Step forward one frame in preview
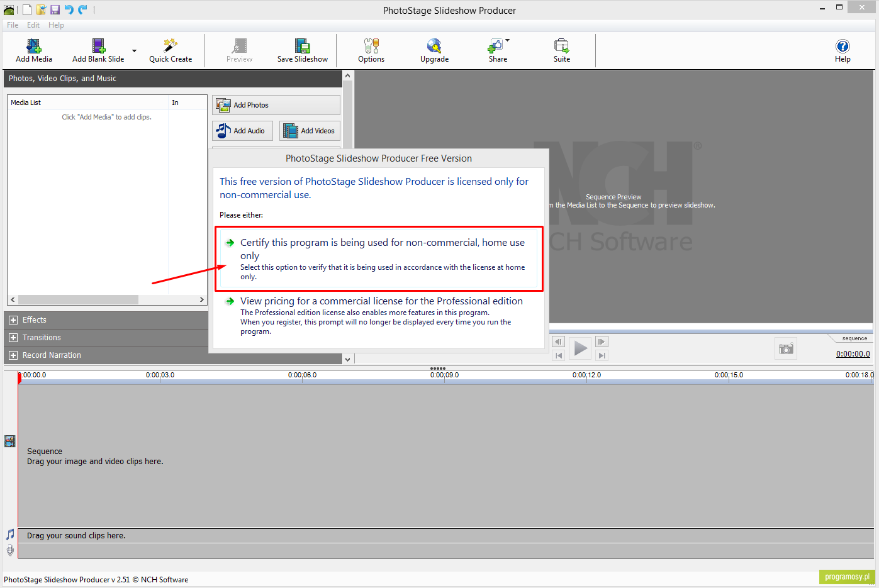Image resolution: width=879 pixels, height=588 pixels. pyautogui.click(x=602, y=341)
